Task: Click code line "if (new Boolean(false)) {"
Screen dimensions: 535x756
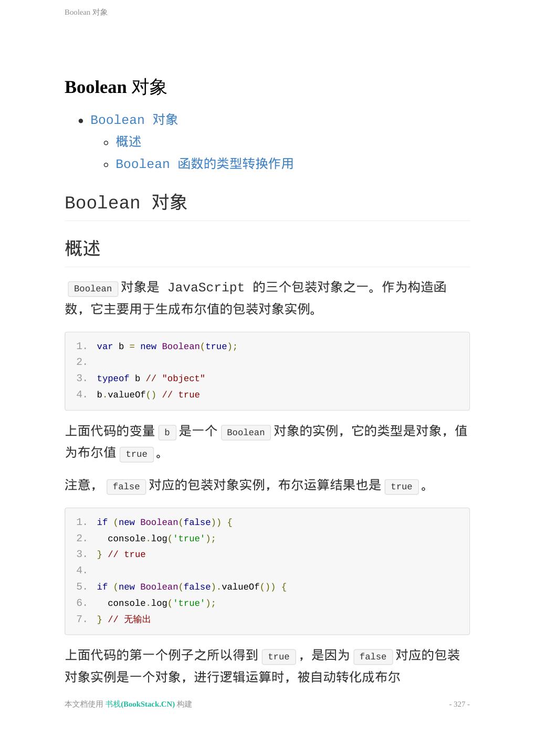Action: point(164,522)
